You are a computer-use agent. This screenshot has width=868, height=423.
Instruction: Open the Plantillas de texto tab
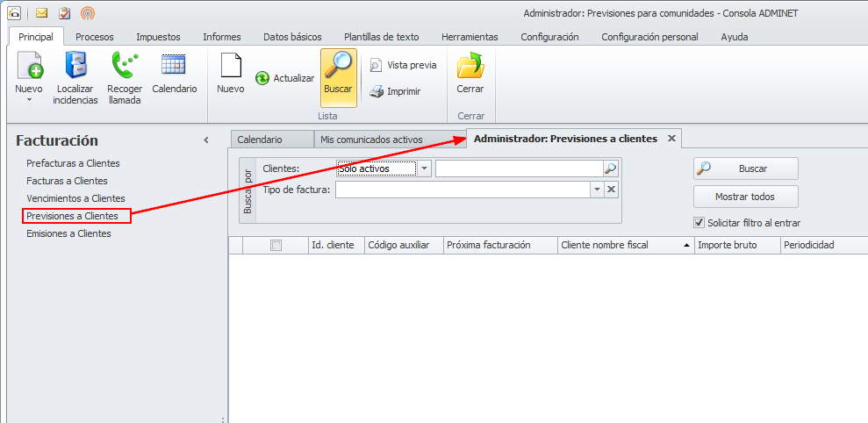[x=382, y=37]
